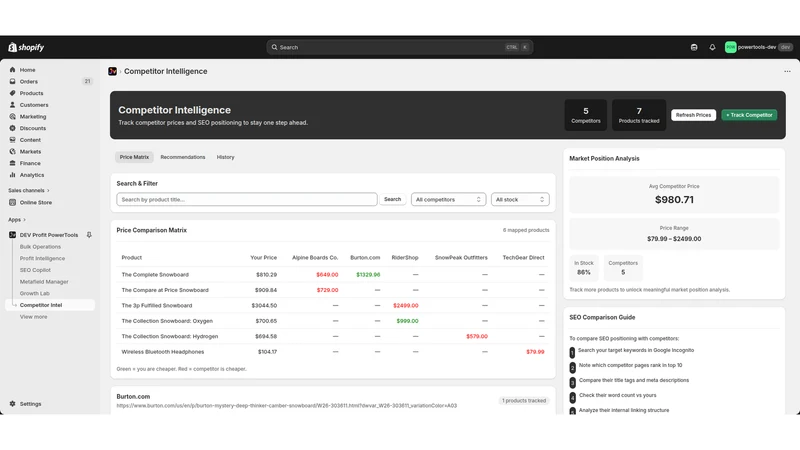Open the store inbox icon in top bar

[x=694, y=47]
